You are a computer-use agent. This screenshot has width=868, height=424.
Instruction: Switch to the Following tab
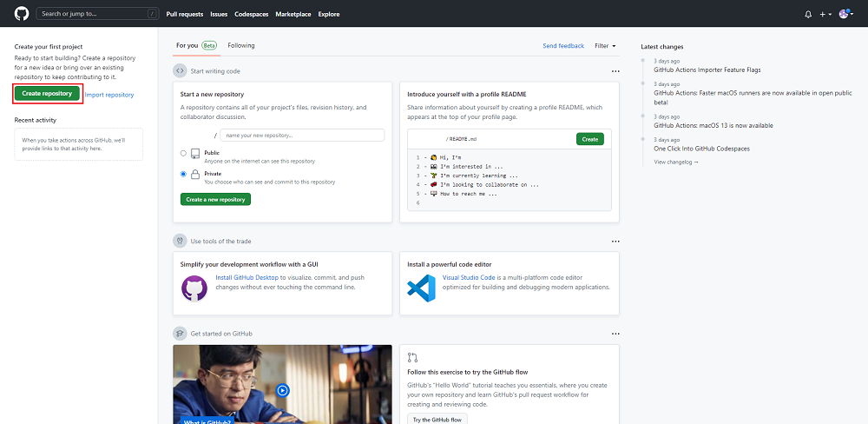[x=241, y=45]
